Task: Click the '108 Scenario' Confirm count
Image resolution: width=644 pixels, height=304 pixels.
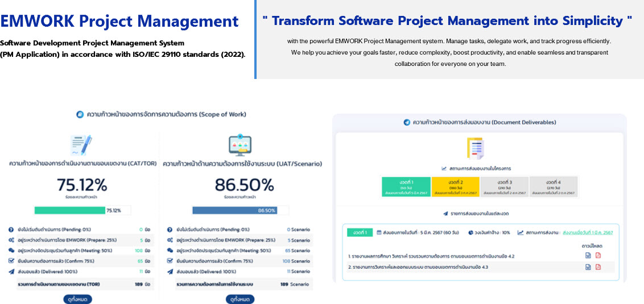Action: coord(296,260)
